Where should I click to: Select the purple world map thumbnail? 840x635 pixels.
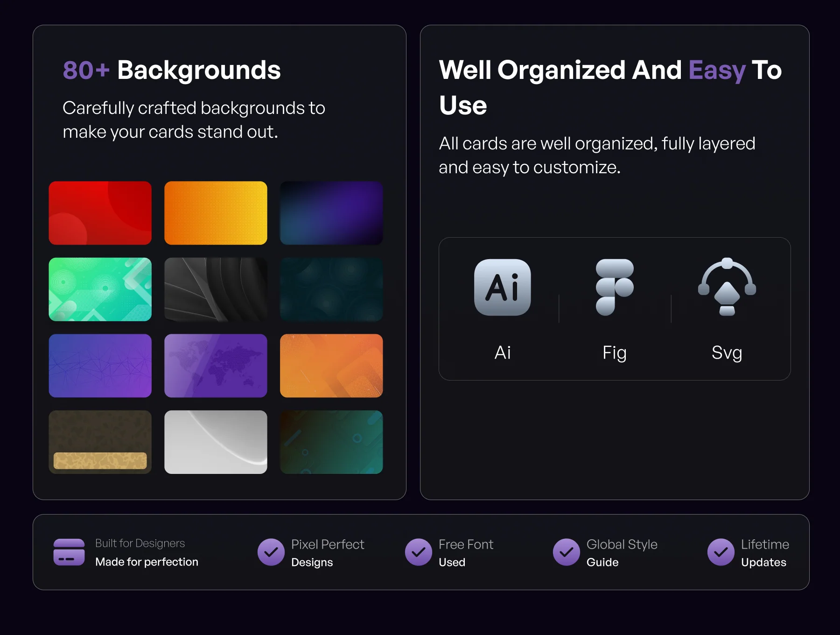216,366
